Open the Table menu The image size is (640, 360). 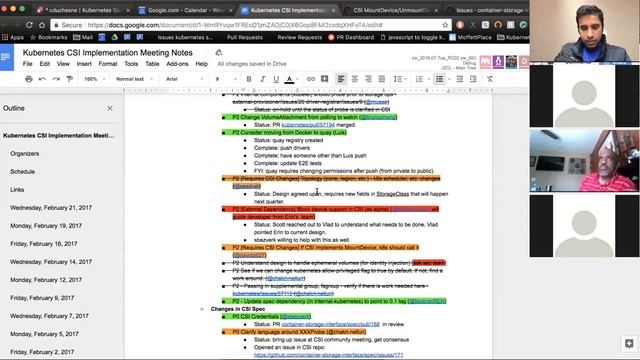(x=152, y=64)
